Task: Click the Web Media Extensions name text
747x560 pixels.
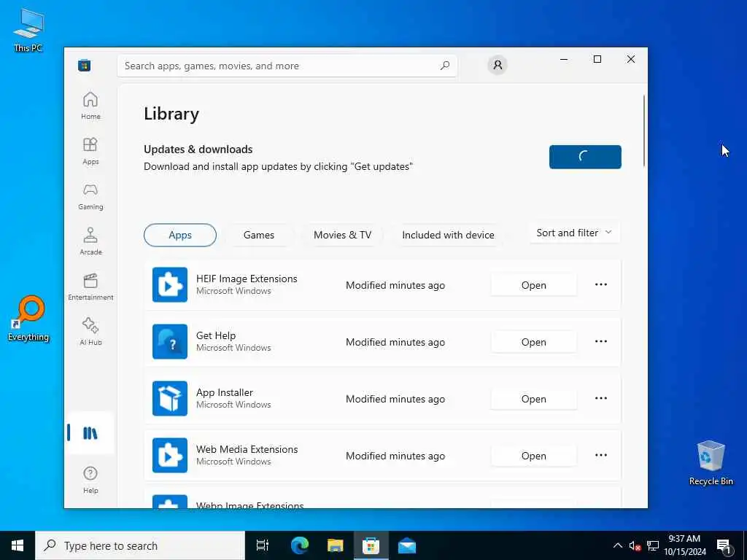Action: 247,449
